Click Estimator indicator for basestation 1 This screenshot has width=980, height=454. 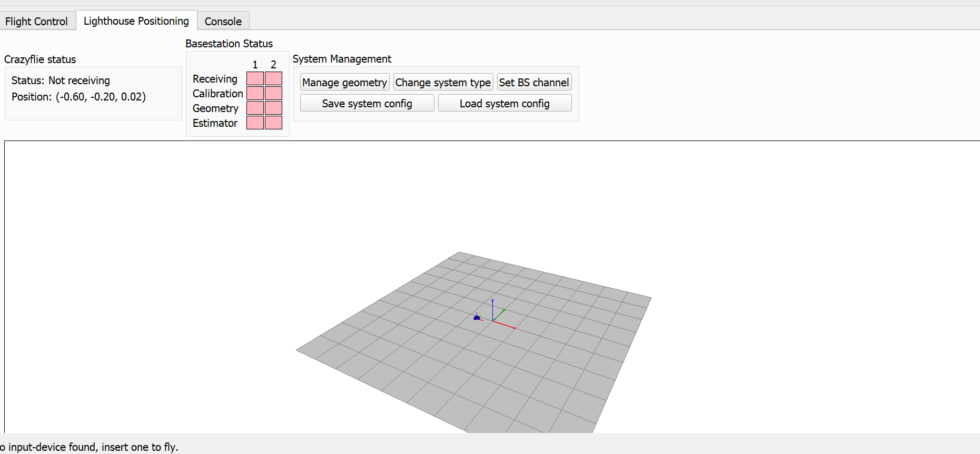click(255, 123)
